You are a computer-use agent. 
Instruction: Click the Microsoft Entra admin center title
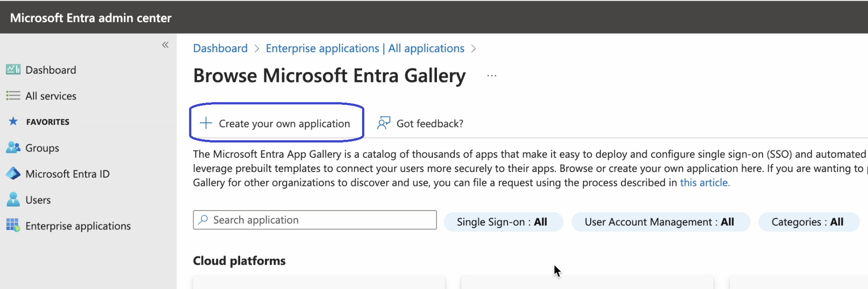(x=91, y=18)
